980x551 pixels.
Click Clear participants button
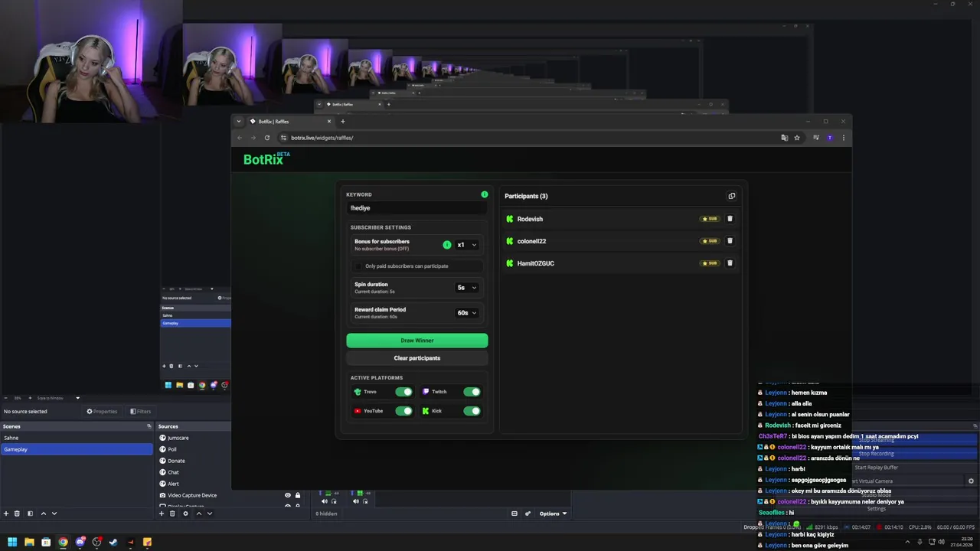417,358
